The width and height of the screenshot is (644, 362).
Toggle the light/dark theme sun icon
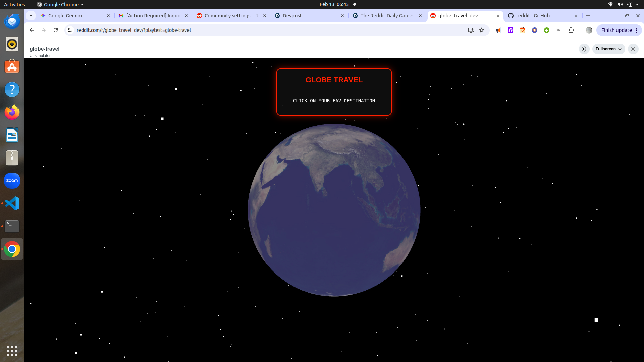click(x=584, y=49)
